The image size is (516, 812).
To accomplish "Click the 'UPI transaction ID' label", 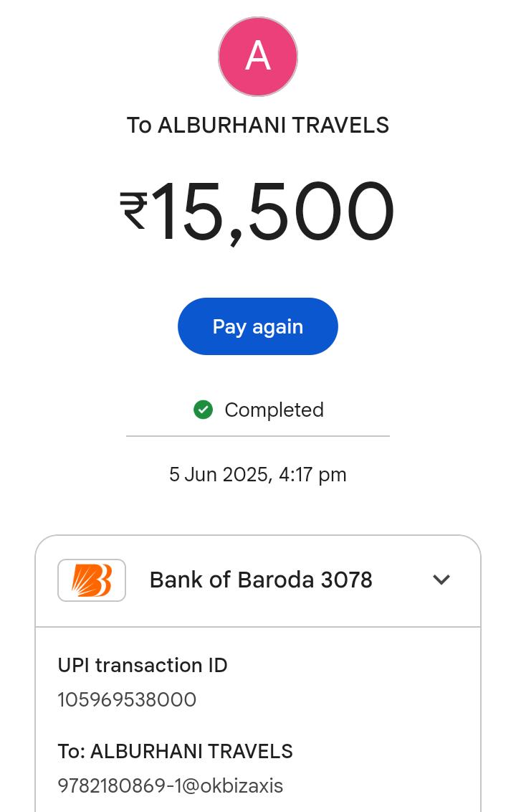I will [143, 666].
